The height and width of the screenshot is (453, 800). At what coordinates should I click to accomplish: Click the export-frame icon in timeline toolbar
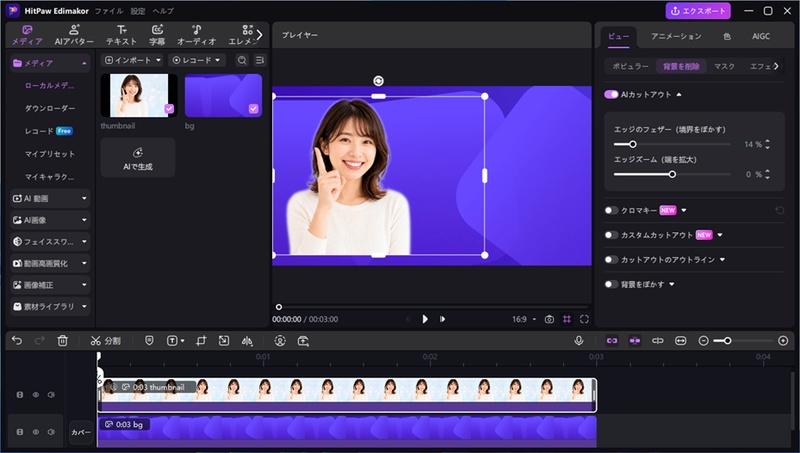[303, 341]
